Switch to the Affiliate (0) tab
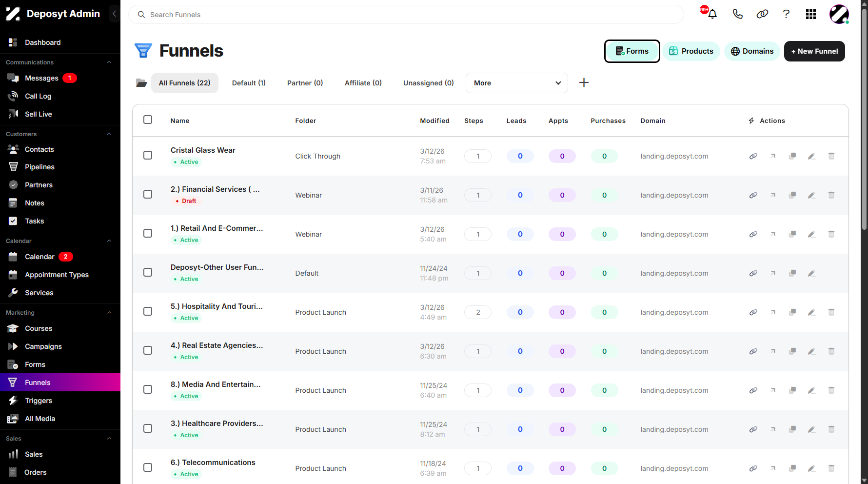Image resolution: width=868 pixels, height=484 pixels. 363,83
